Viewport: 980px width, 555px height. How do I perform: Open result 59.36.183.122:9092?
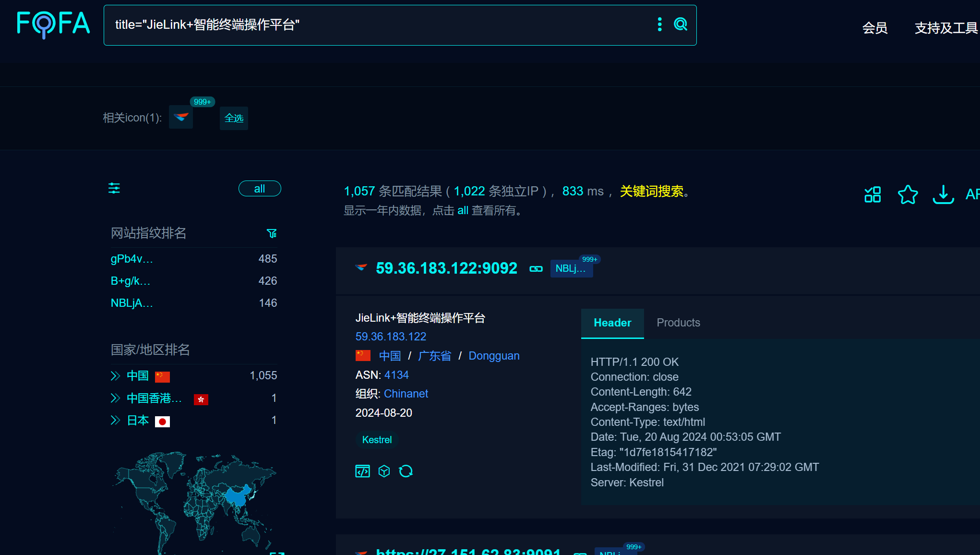[x=446, y=268]
